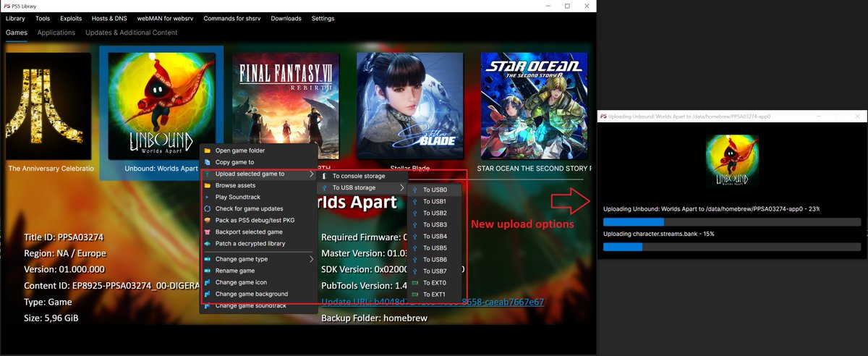Select To USB2 upload target
Screen dimensions: 868x356
click(434, 213)
